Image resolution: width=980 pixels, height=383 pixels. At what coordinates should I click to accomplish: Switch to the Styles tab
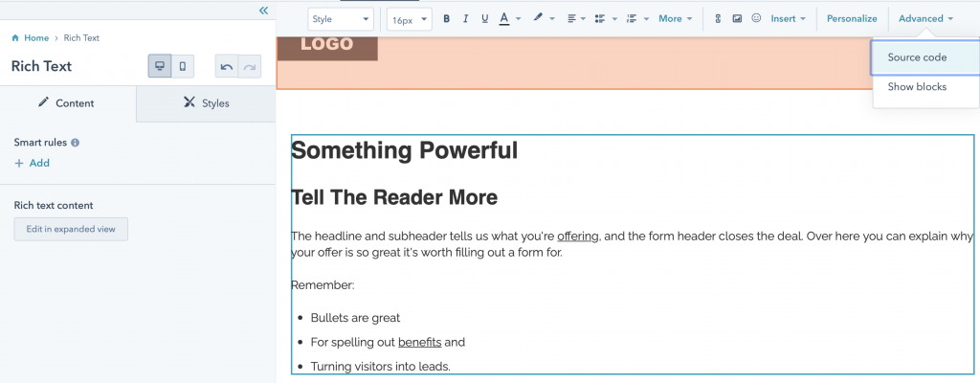(206, 103)
